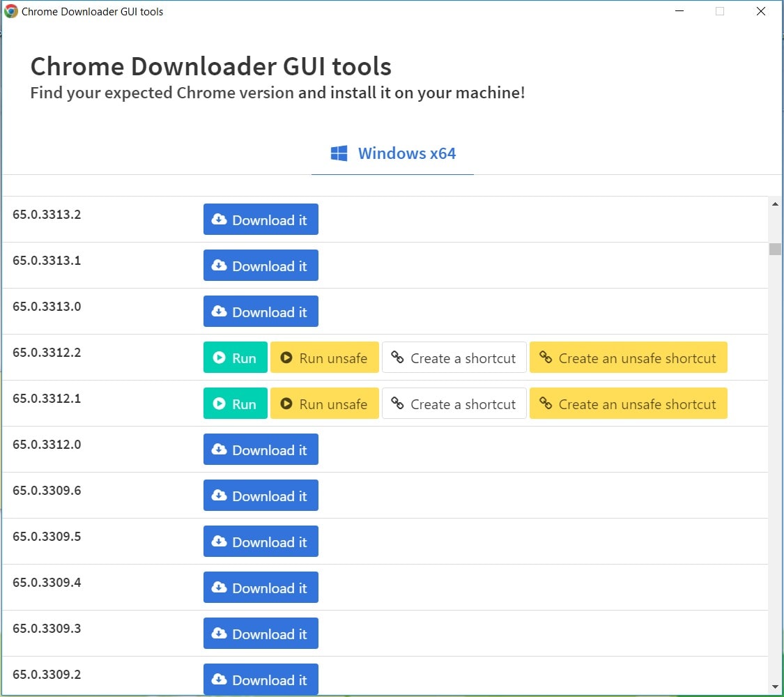784x697 pixels.
Task: Create an unsafe shortcut for 65.0.3312.1
Action: click(x=628, y=403)
